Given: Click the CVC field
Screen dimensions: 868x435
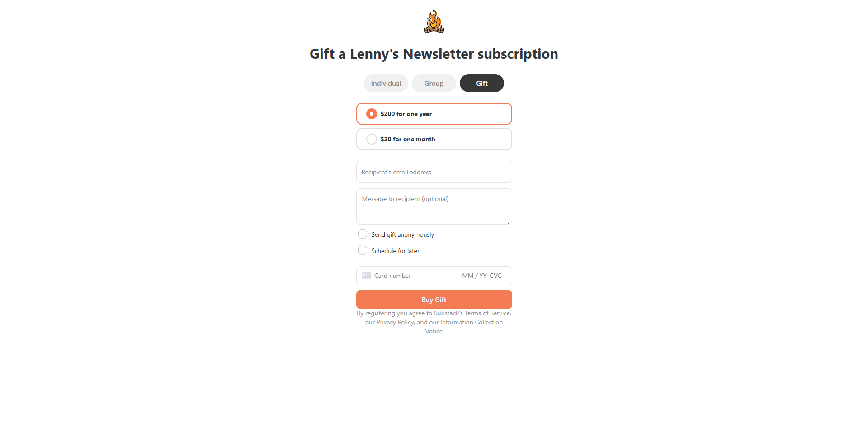Looking at the screenshot, I should pos(496,276).
